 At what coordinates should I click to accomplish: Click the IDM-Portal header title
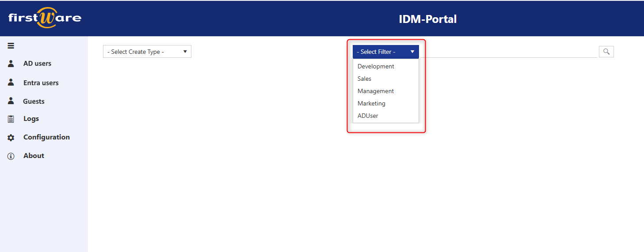pos(427,19)
